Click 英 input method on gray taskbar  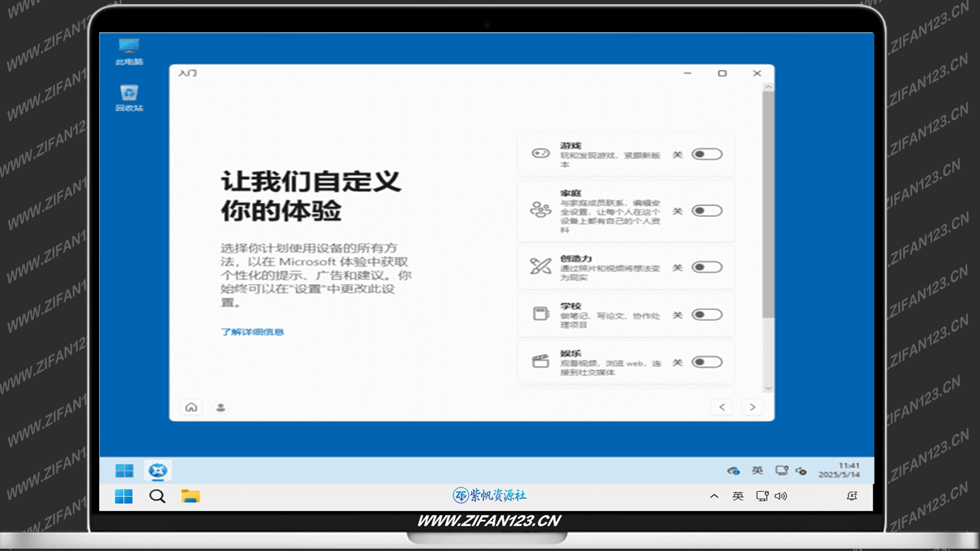[x=738, y=496]
